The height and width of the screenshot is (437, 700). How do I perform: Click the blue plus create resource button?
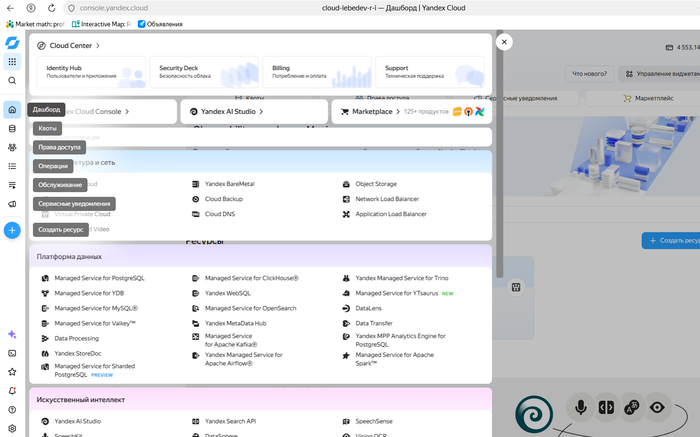coord(12,230)
